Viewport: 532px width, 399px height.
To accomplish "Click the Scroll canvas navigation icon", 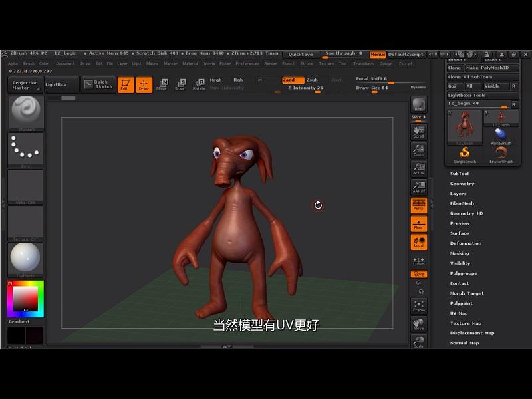I will (419, 132).
